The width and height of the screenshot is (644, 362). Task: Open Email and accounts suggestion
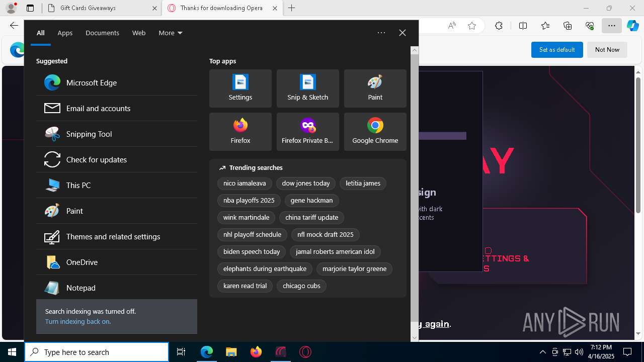point(117,108)
